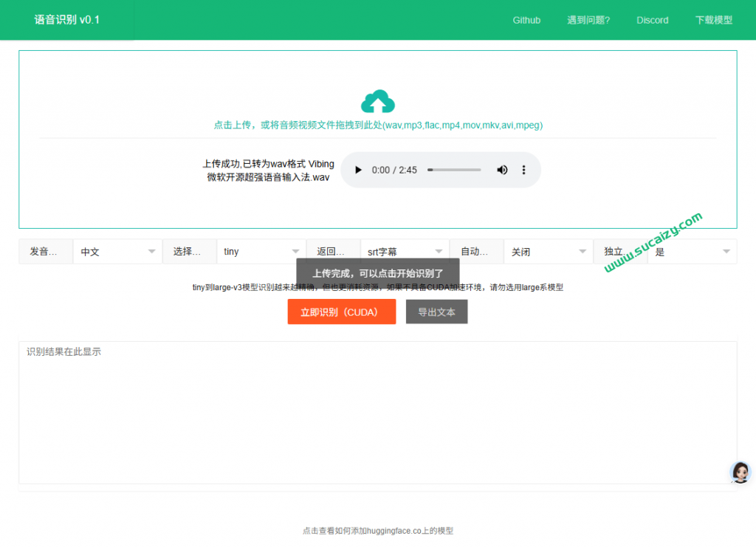Open the huggingface.co model instructions link
This screenshot has height=547, width=756.
(378, 531)
